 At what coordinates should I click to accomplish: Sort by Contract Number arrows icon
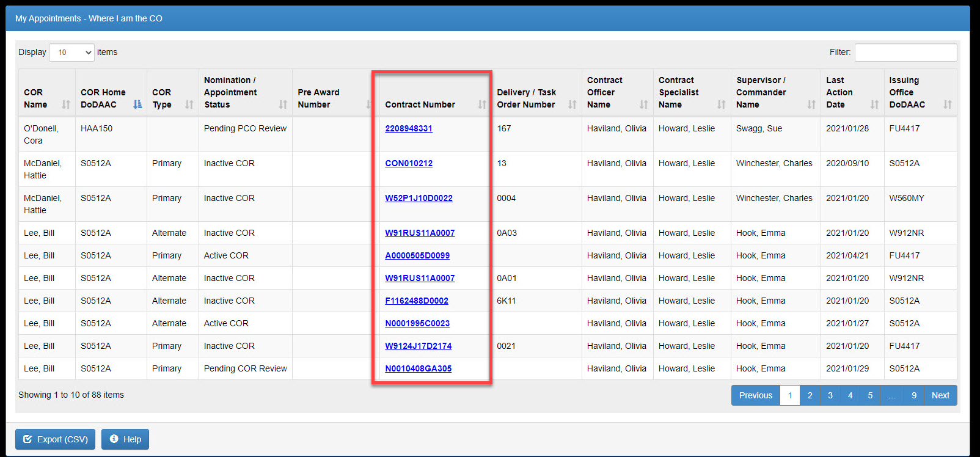click(x=482, y=104)
